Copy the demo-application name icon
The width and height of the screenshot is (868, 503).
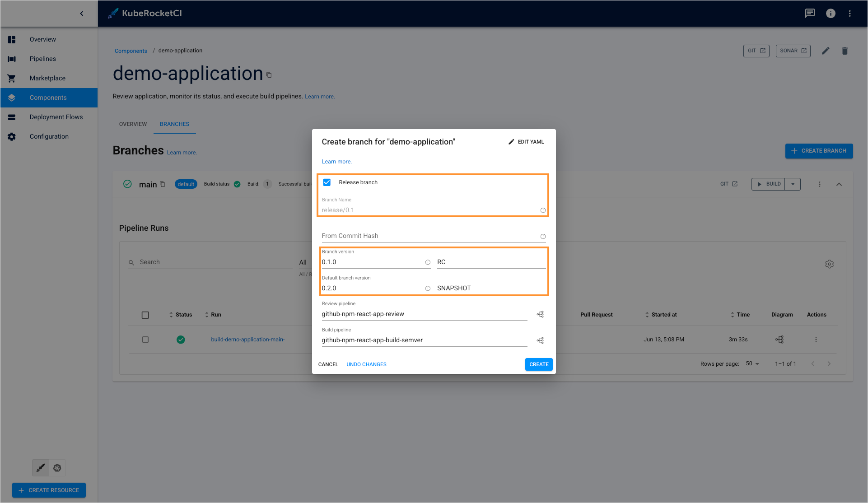pyautogui.click(x=269, y=75)
